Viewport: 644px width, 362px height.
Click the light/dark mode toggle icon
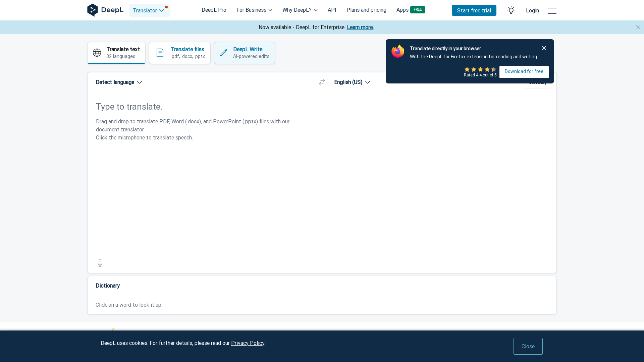511,10
